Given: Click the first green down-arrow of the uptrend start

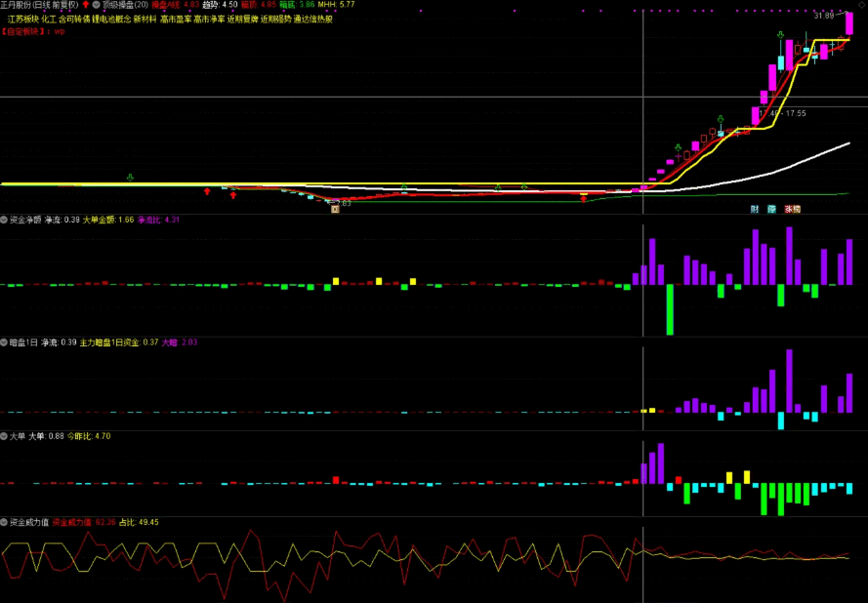Looking at the screenshot, I should click(679, 147).
